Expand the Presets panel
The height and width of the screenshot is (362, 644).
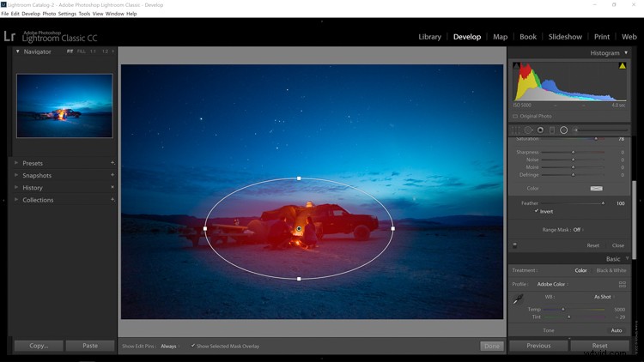pyautogui.click(x=16, y=163)
